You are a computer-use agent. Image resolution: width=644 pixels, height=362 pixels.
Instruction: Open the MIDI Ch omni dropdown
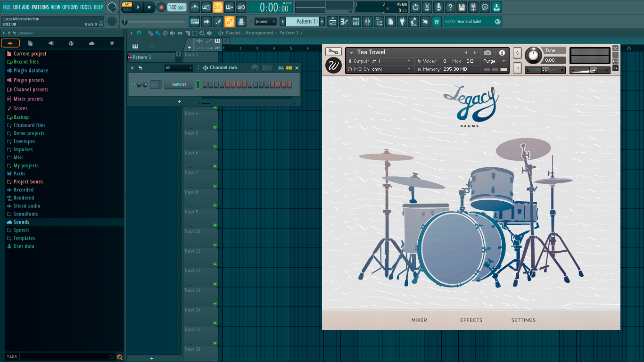click(380, 69)
